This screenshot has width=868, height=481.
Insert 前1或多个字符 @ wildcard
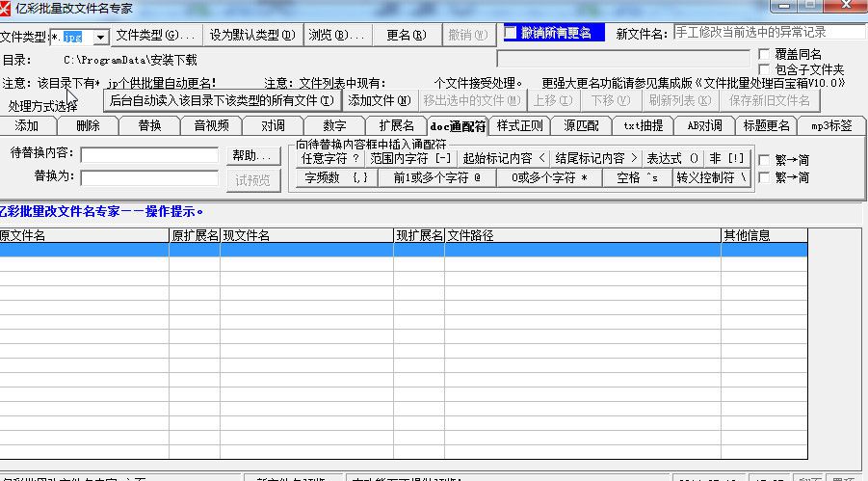coord(436,178)
